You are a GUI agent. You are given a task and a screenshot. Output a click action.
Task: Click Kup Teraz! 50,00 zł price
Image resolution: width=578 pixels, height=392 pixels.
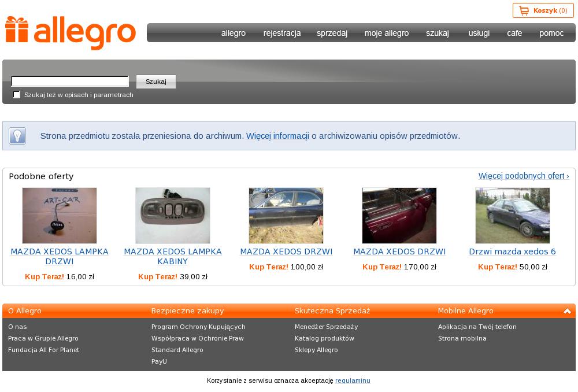coord(512,267)
